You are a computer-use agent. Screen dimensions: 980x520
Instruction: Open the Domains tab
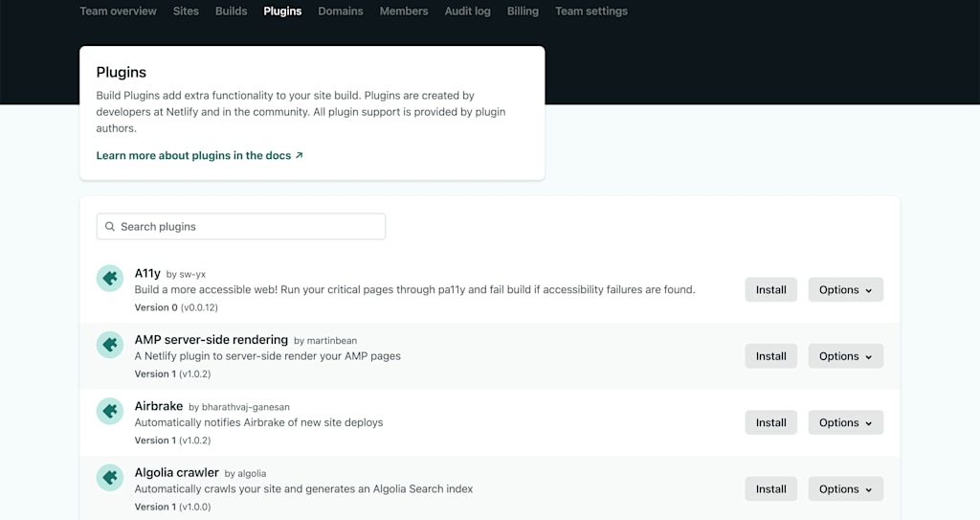[x=341, y=11]
